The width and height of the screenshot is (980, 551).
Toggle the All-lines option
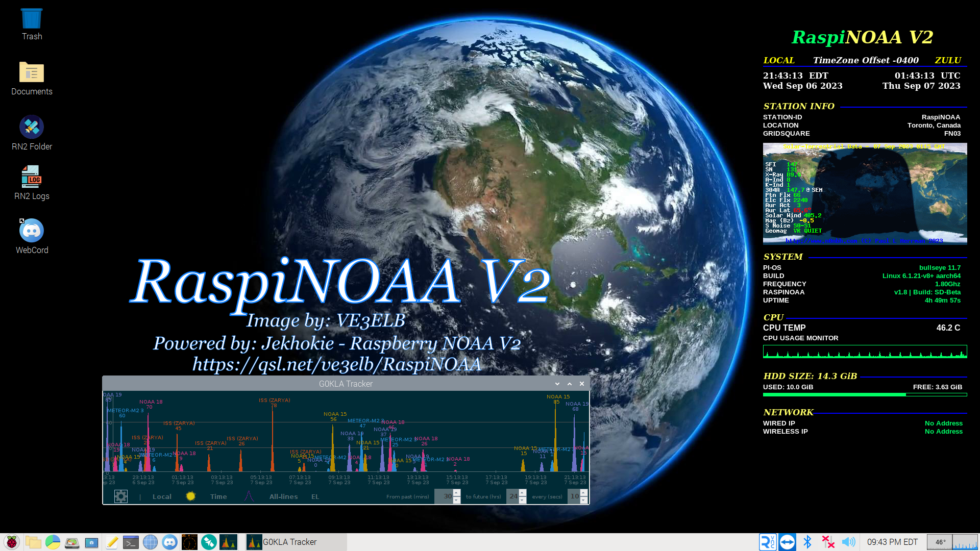pyautogui.click(x=283, y=497)
